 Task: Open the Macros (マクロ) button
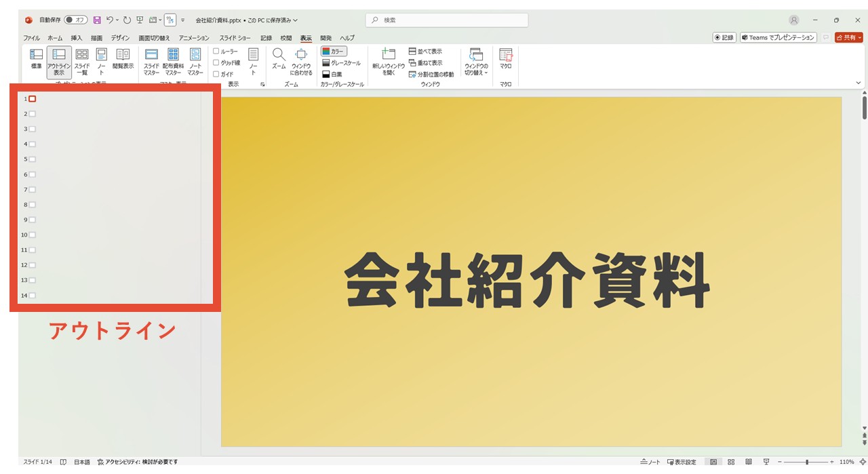(x=506, y=59)
